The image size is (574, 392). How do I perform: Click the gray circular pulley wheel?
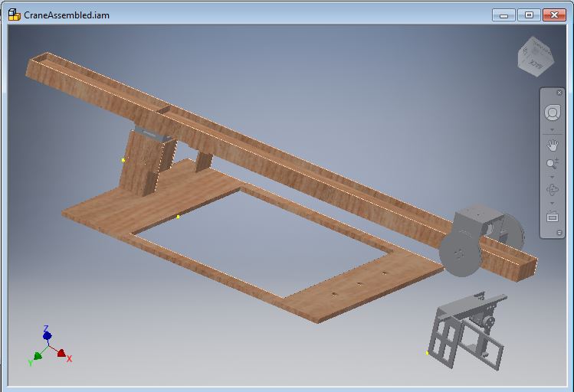(x=458, y=253)
